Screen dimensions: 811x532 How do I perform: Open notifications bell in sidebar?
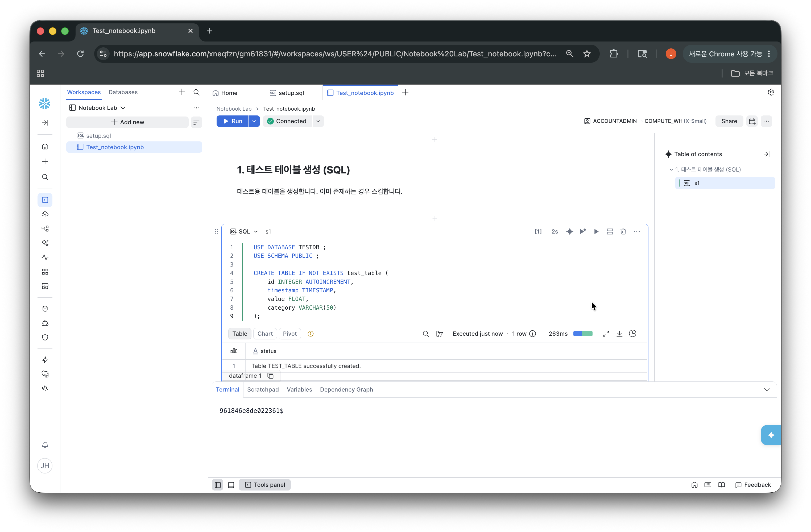click(x=45, y=445)
